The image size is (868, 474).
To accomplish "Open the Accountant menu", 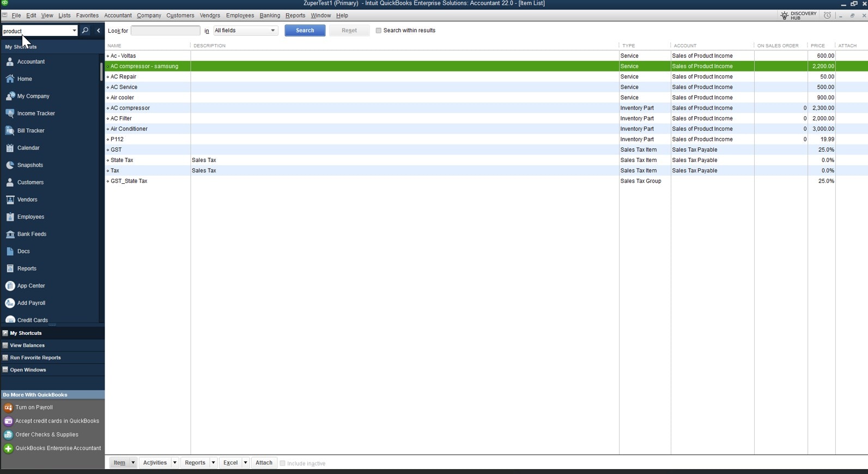I will (x=118, y=15).
